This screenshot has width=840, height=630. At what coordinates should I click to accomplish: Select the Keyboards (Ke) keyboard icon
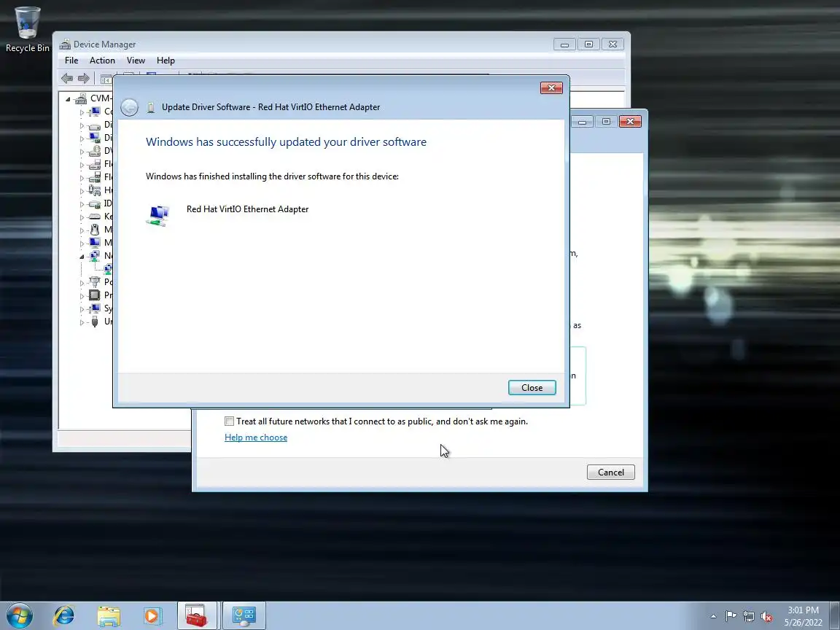click(x=94, y=217)
